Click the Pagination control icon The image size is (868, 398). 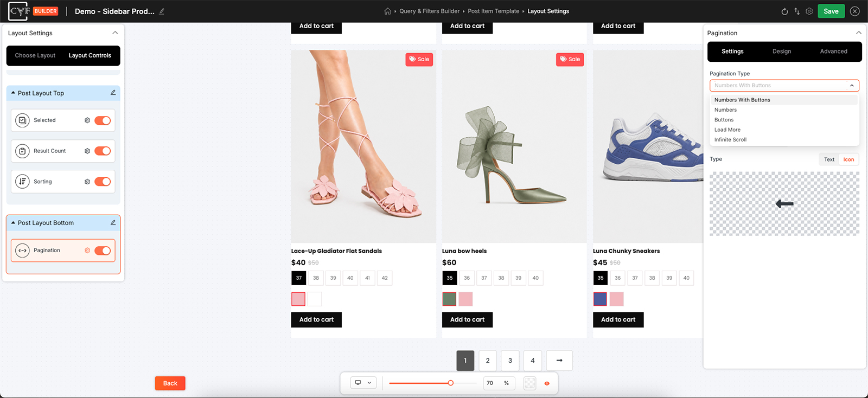tap(22, 251)
